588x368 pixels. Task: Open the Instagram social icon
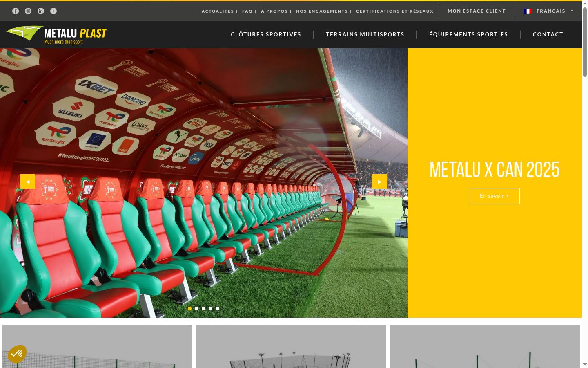[x=28, y=11]
